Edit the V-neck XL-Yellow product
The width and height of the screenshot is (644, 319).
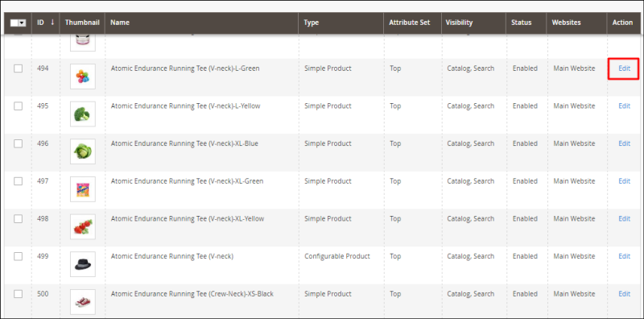tap(625, 218)
